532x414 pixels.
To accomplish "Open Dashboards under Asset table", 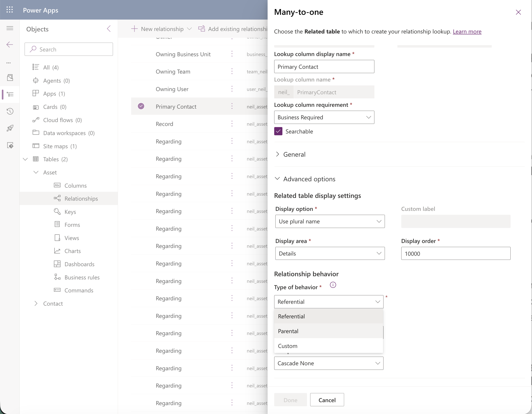I will 79,264.
